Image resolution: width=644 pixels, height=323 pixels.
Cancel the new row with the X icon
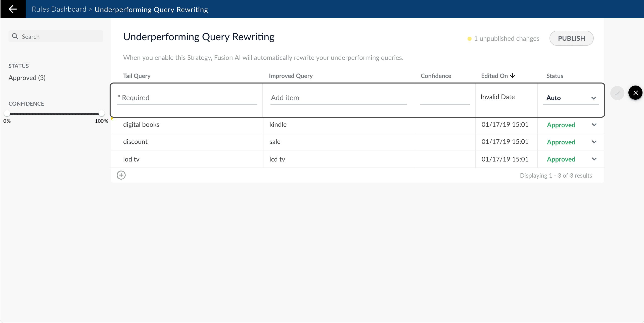coord(635,93)
